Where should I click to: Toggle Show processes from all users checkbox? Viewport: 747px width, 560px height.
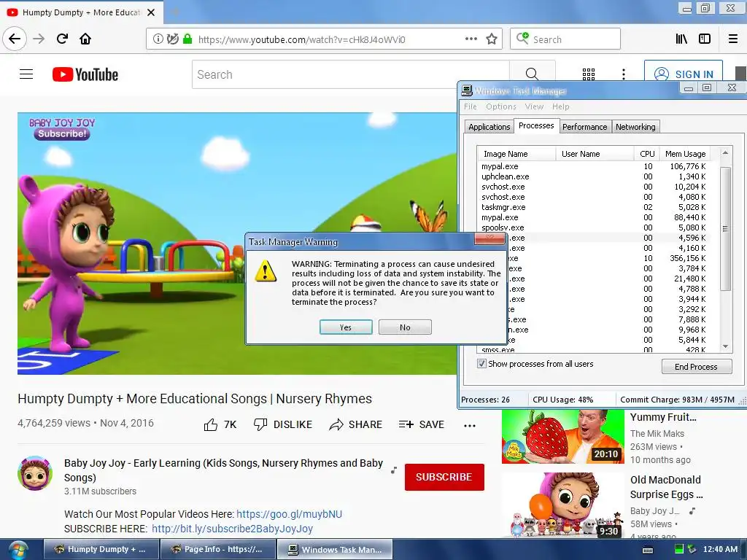tap(481, 364)
